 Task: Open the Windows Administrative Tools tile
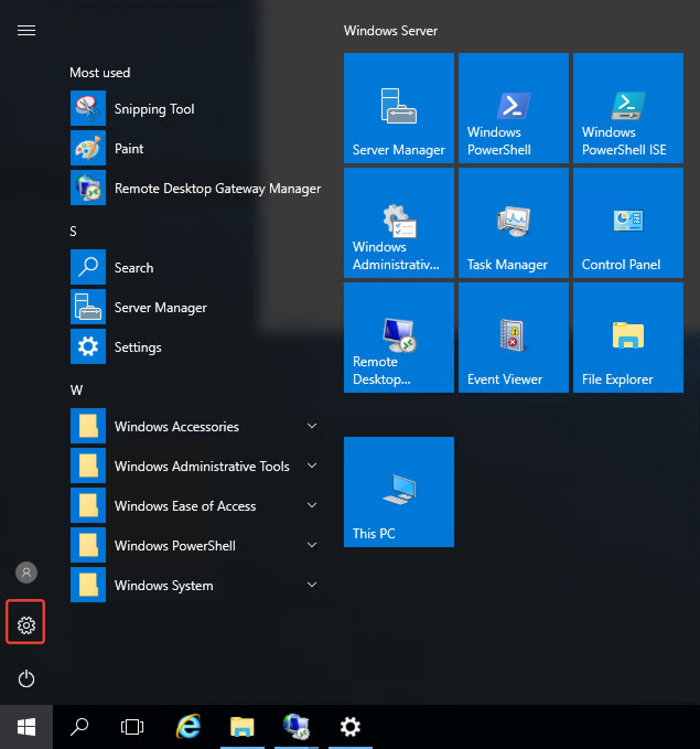tap(399, 223)
